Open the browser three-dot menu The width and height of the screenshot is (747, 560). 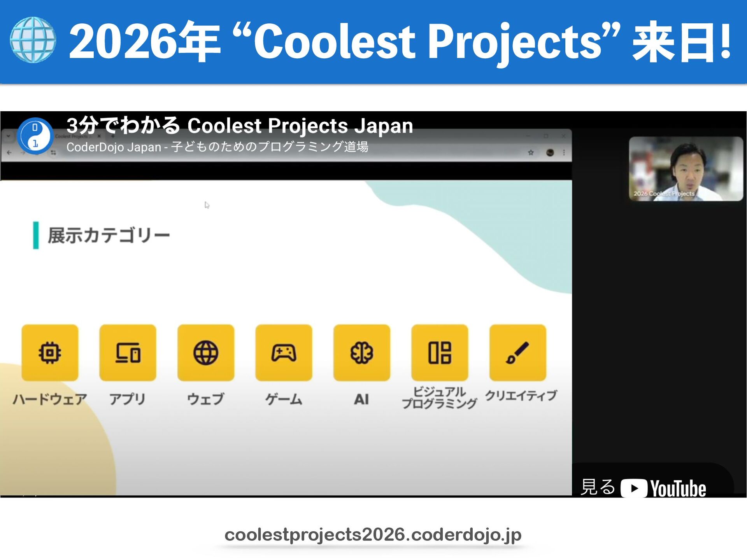[564, 152]
